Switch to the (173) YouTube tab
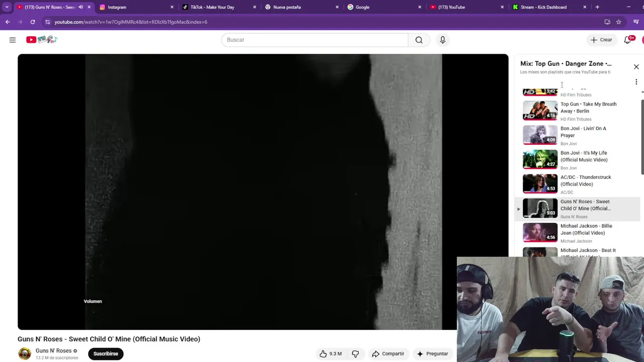 tap(466, 7)
